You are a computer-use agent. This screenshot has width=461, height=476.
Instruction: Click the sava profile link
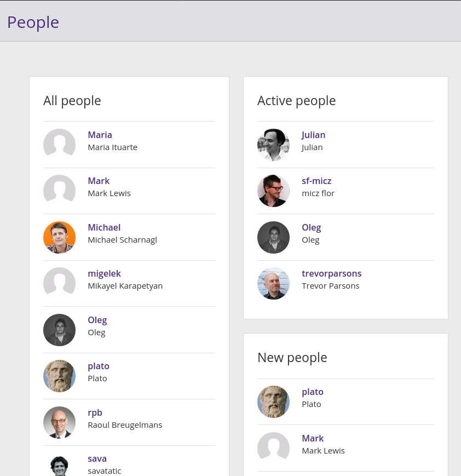click(x=97, y=458)
